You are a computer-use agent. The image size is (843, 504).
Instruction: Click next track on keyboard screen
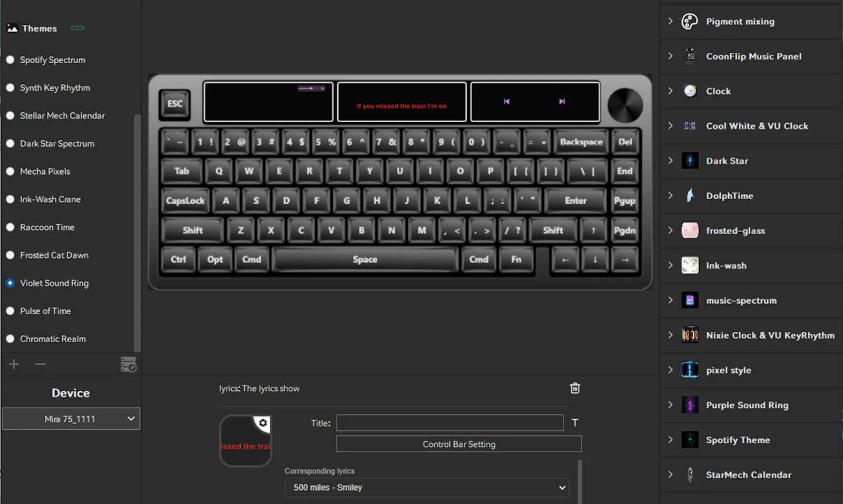coord(562,102)
